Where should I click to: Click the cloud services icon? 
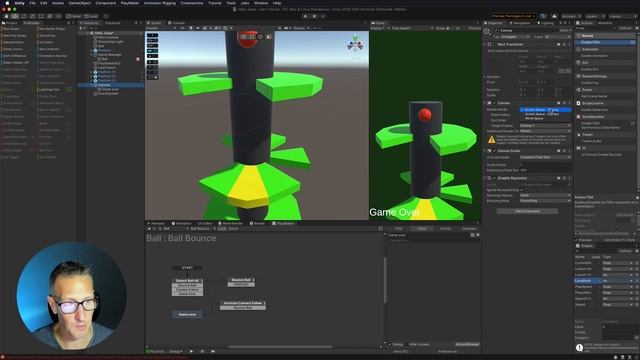point(554,16)
